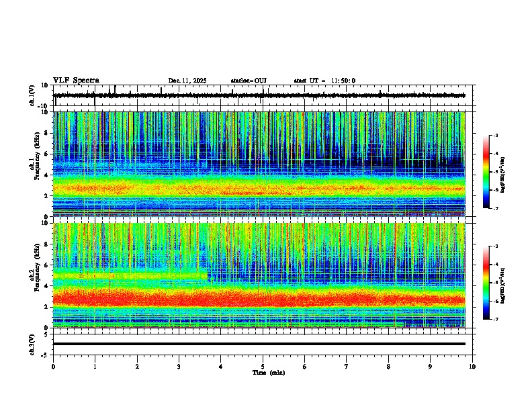Screen dimensions: 532x411
Task: Click the "6" time axis tick label
Action: click(x=305, y=367)
